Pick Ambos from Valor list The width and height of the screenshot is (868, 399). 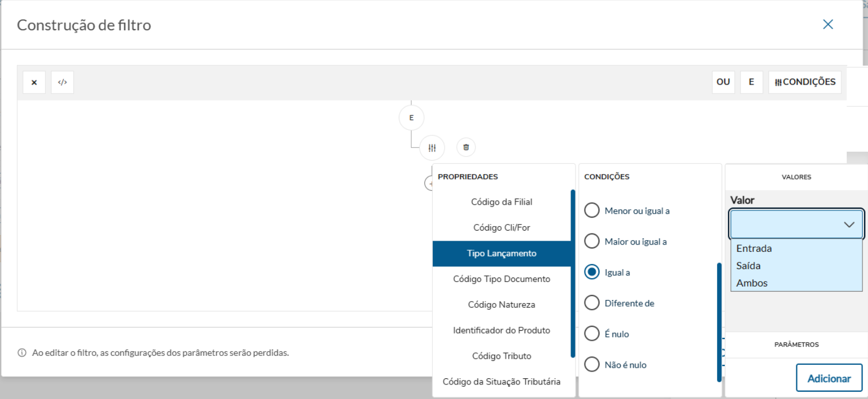pyautogui.click(x=796, y=283)
